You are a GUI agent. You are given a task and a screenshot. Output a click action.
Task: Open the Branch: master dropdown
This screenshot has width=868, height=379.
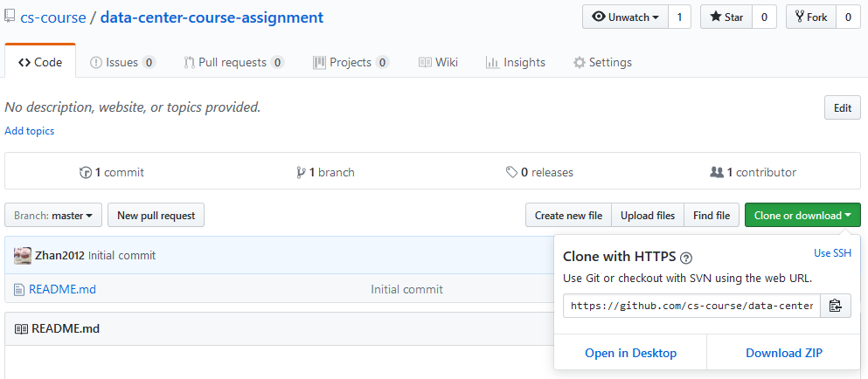pyautogui.click(x=53, y=216)
